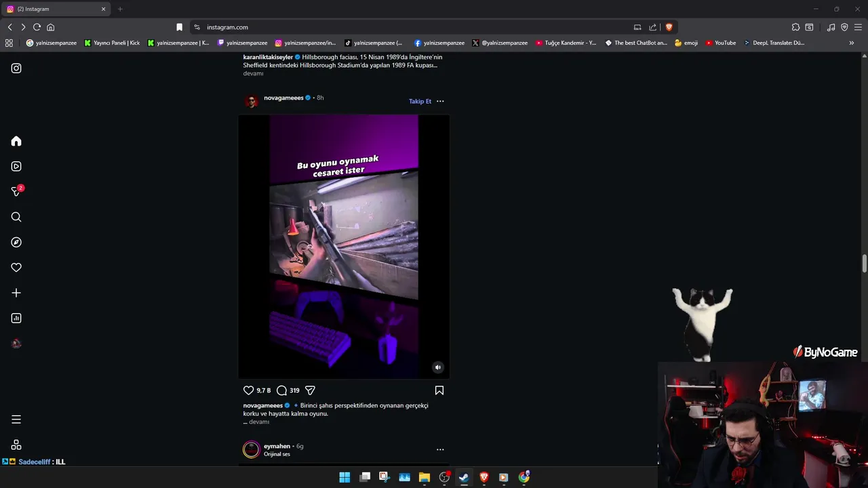Open more options for eymahen post
Viewport: 868px width, 488px height.
[440, 449]
